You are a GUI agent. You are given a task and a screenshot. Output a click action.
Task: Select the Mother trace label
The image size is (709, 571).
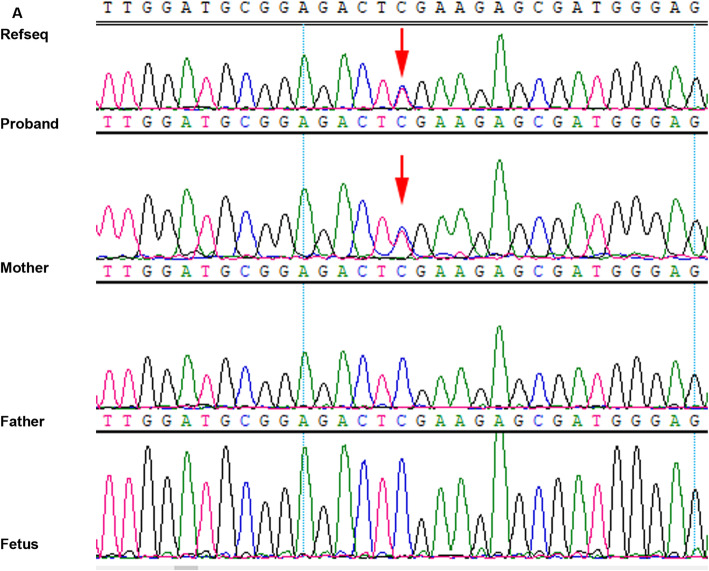24,268
